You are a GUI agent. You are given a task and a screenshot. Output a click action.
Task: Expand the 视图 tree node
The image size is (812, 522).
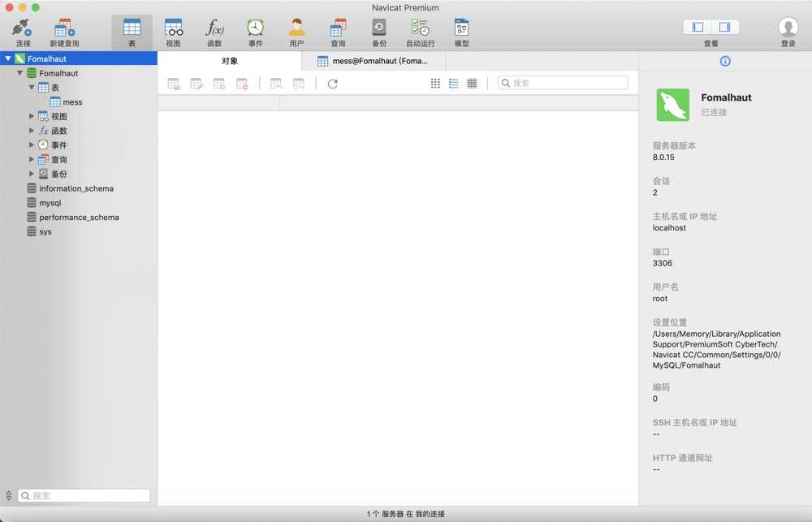(x=32, y=116)
